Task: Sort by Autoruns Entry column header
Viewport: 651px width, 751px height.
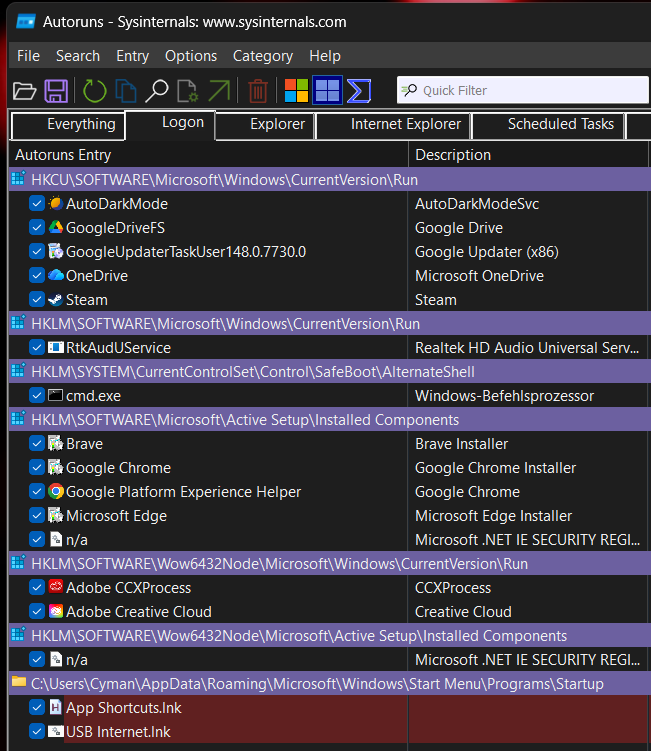Action: click(x=208, y=155)
